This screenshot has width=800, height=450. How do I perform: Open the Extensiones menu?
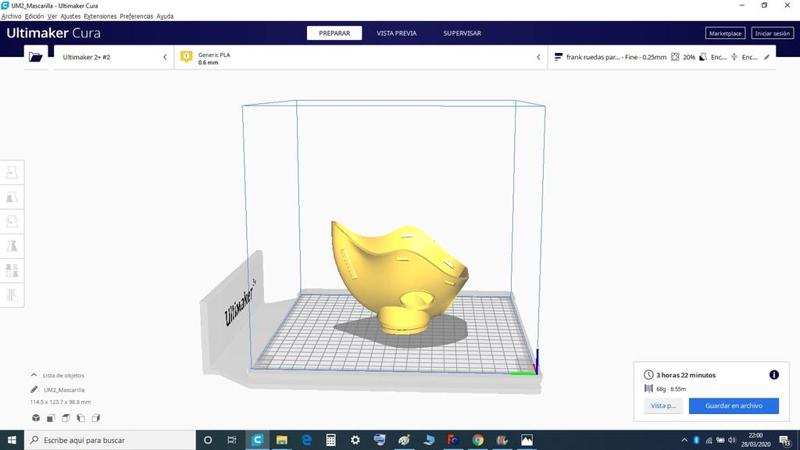tap(100, 16)
